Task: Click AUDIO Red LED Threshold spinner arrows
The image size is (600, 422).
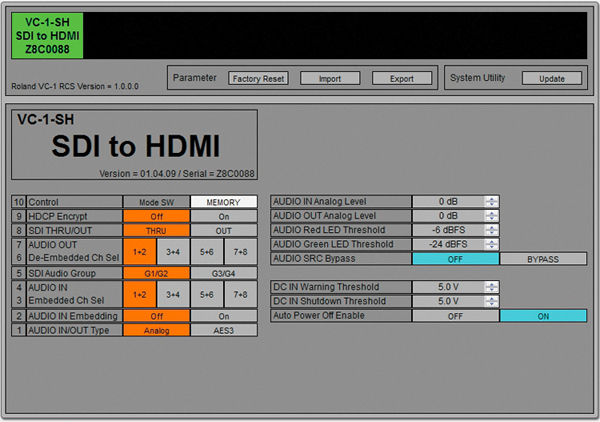Action: (491, 230)
